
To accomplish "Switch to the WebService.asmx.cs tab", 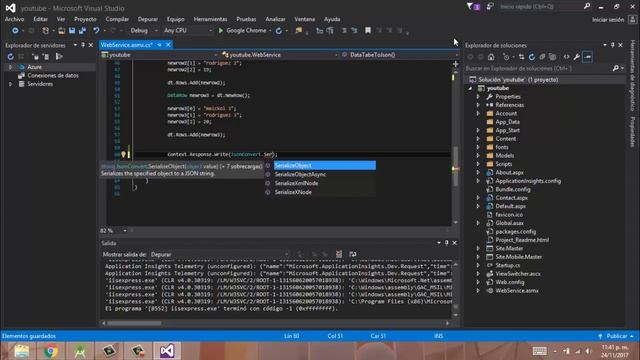I will pyautogui.click(x=127, y=45).
